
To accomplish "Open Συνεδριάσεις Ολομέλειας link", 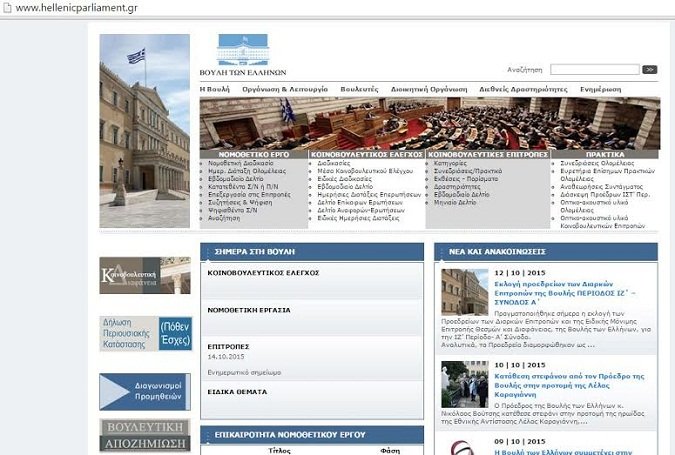I will [x=597, y=163].
